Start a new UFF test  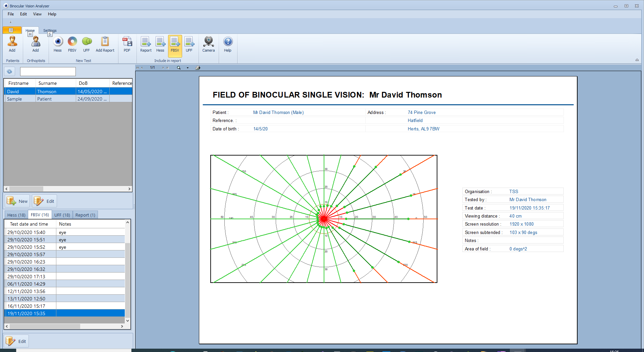coord(87,44)
